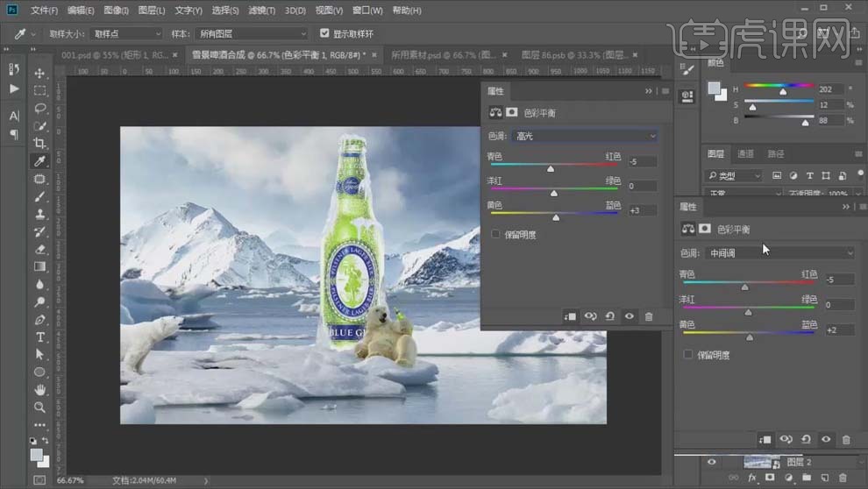This screenshot has height=489, width=868.
Task: Click trash icon in left Properties panel
Action: [x=649, y=316]
